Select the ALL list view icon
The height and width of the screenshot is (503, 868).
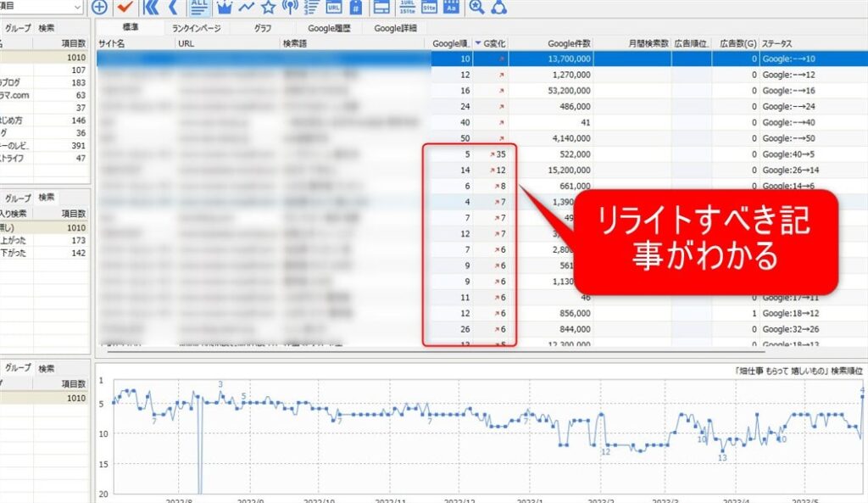[x=199, y=7]
